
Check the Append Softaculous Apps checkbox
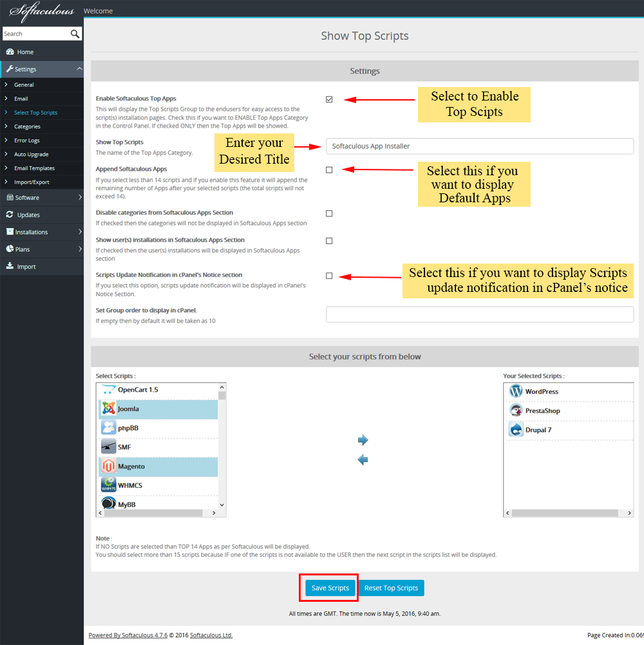(329, 170)
